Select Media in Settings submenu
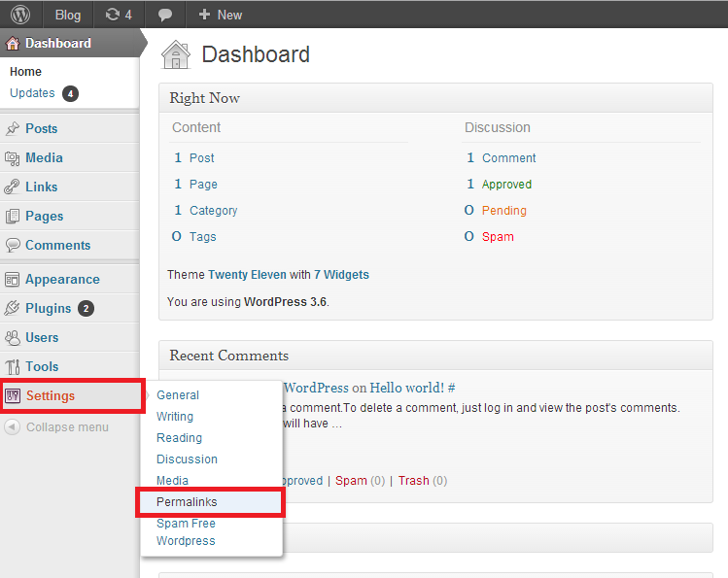This screenshot has height=578, width=728. click(x=172, y=481)
